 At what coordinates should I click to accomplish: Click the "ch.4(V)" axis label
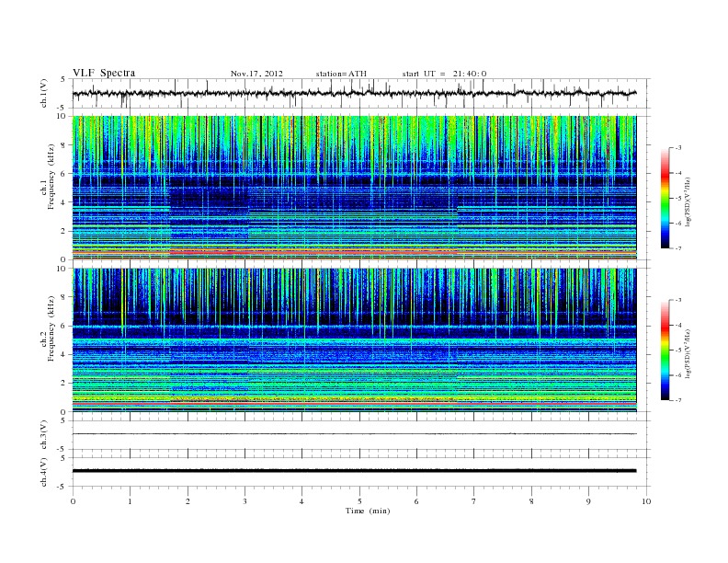coord(43,472)
